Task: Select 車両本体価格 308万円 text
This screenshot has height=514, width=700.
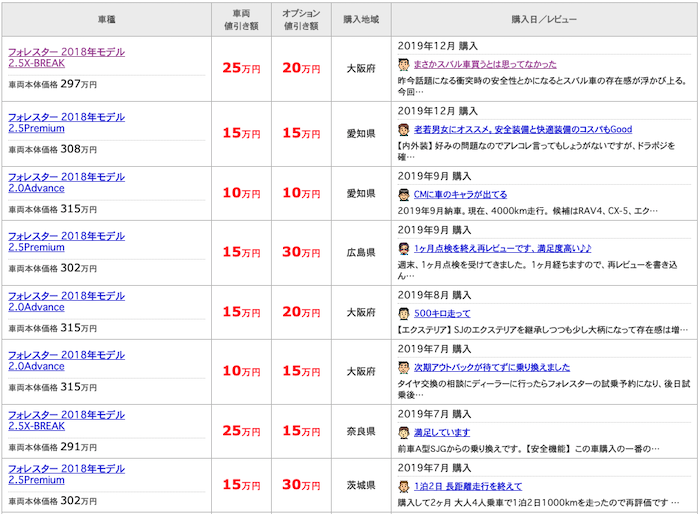Action: pyautogui.click(x=53, y=149)
